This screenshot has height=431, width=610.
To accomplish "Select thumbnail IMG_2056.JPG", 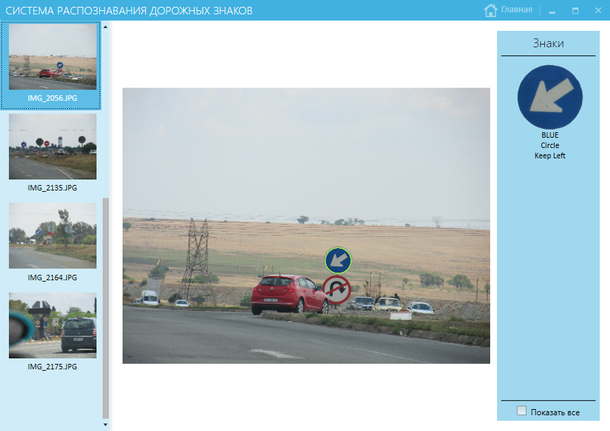I will click(x=53, y=57).
